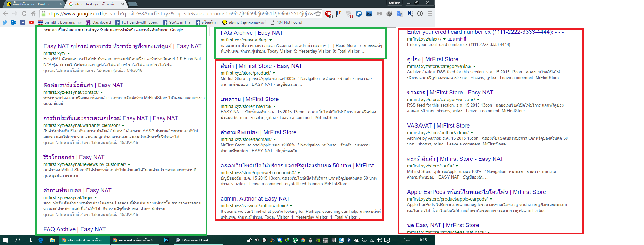
Task: Open the SiamBIT Domains bookmark
Action: pos(59,22)
